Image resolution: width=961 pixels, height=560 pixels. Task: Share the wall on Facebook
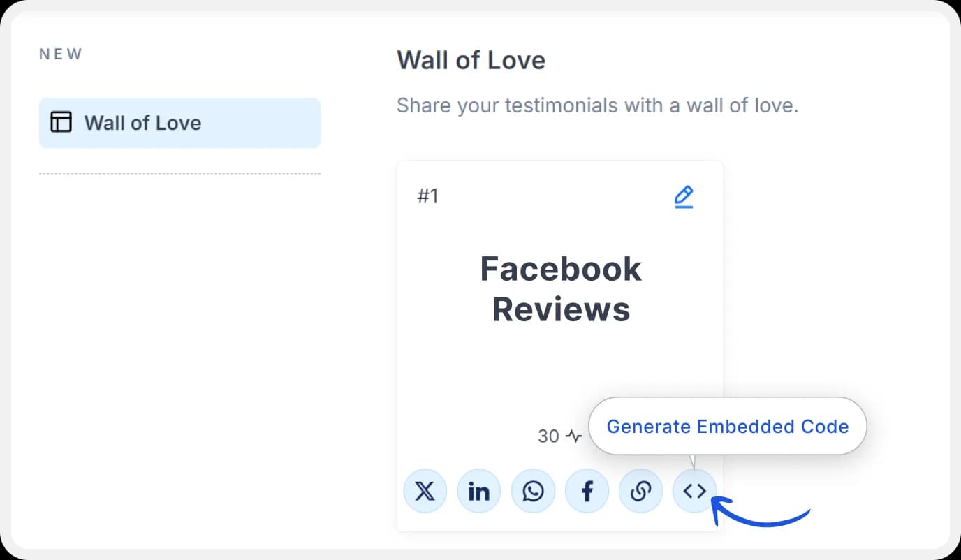click(587, 491)
